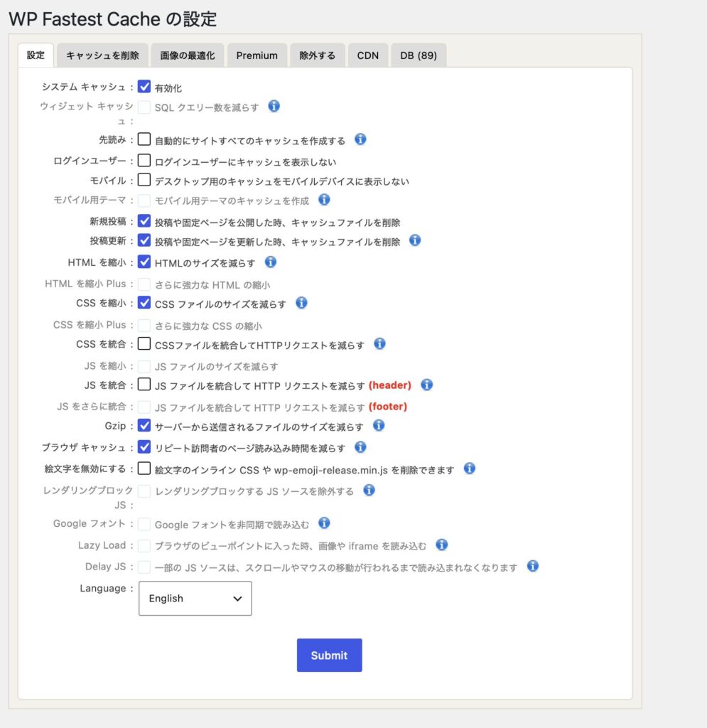Screen dimensions: 707x728
Task: Open info icon beside 先読み option
Action: tap(360, 139)
